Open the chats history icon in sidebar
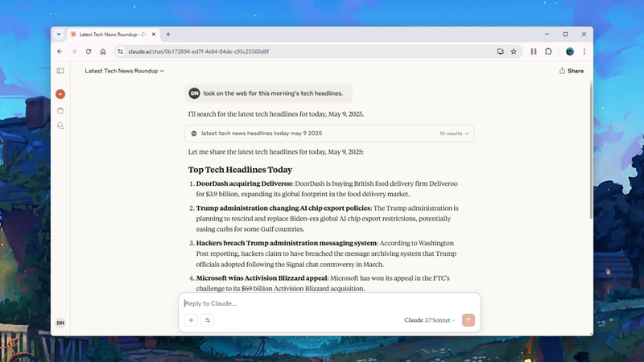Viewport: 644px width, 362px height. (60, 125)
